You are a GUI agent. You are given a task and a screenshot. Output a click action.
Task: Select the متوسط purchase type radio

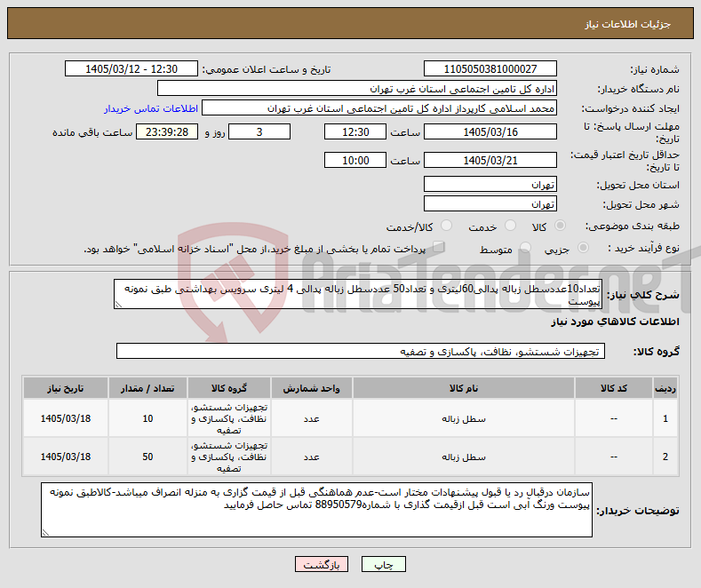pos(525,248)
